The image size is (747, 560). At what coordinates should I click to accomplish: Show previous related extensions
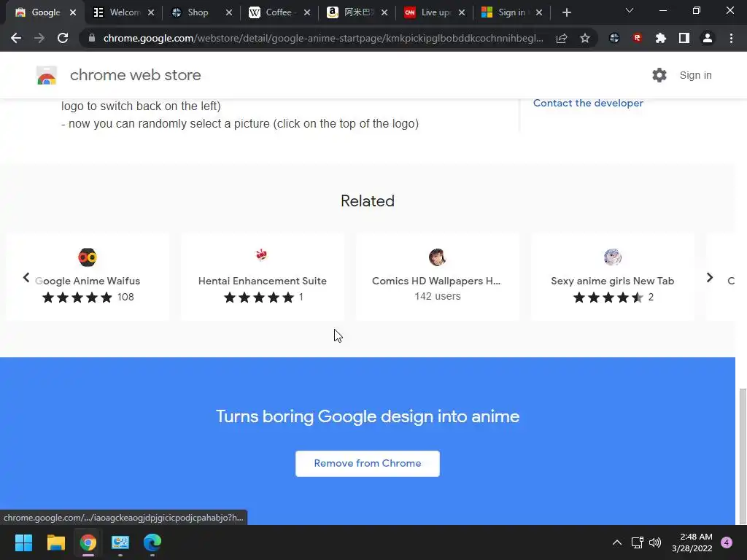[x=26, y=278]
